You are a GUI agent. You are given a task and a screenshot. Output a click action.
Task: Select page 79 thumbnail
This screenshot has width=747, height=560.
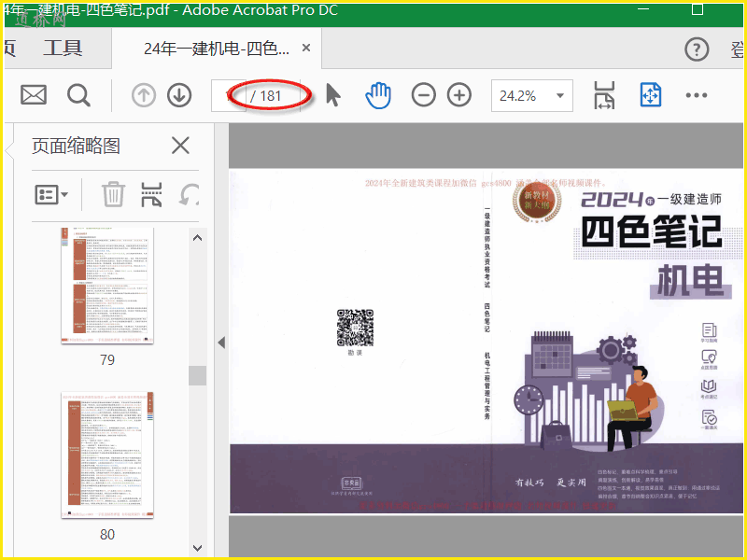point(107,286)
